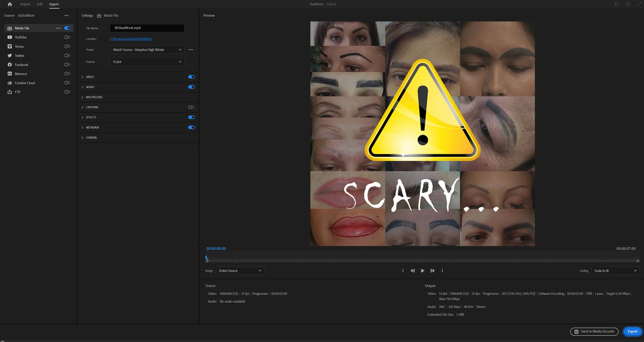Open the Range Entire Source dropdown
The image size is (644, 342).
click(240, 271)
